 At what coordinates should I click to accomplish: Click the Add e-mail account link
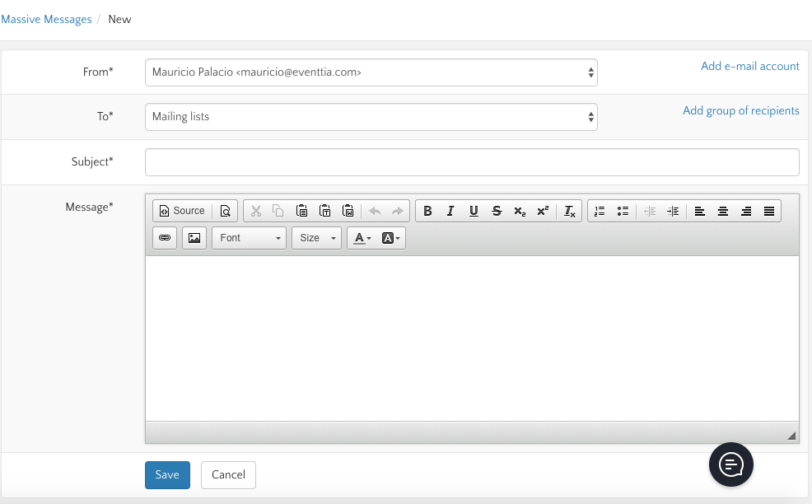tap(749, 66)
